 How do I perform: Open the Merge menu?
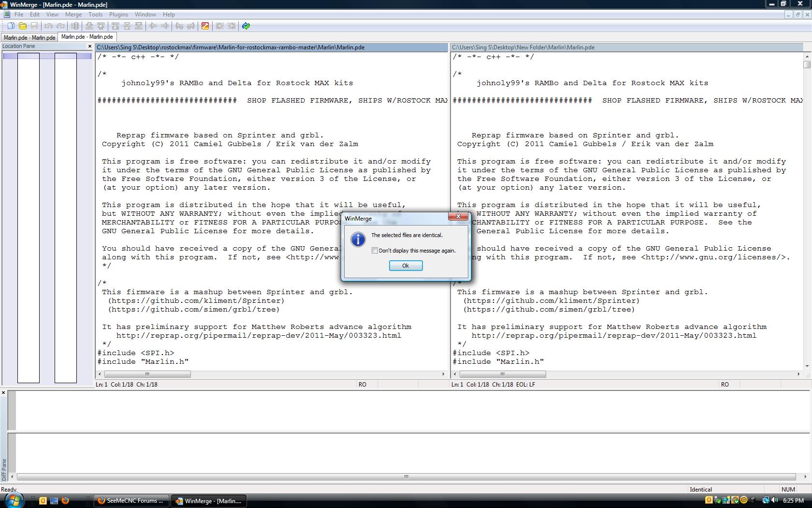(73, 15)
